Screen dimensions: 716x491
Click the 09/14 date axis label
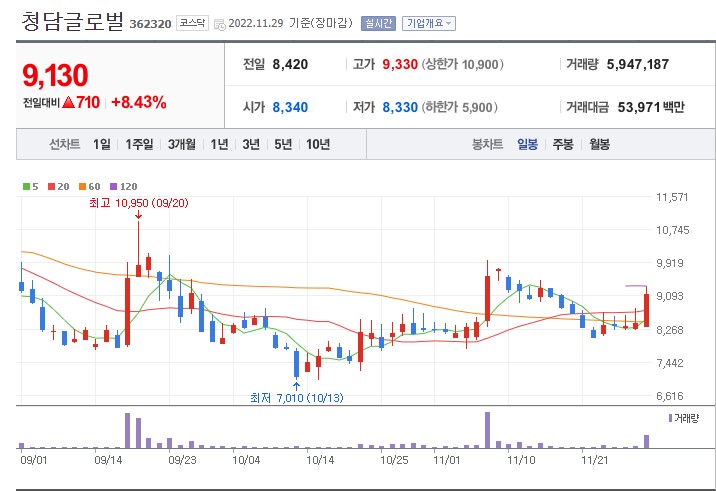coord(108,460)
